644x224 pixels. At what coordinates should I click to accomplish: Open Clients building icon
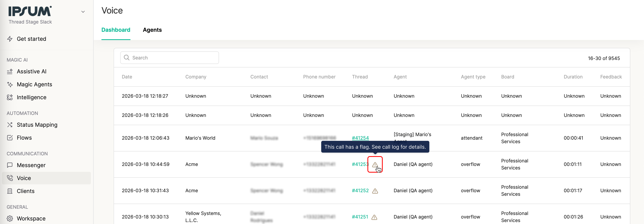10,191
